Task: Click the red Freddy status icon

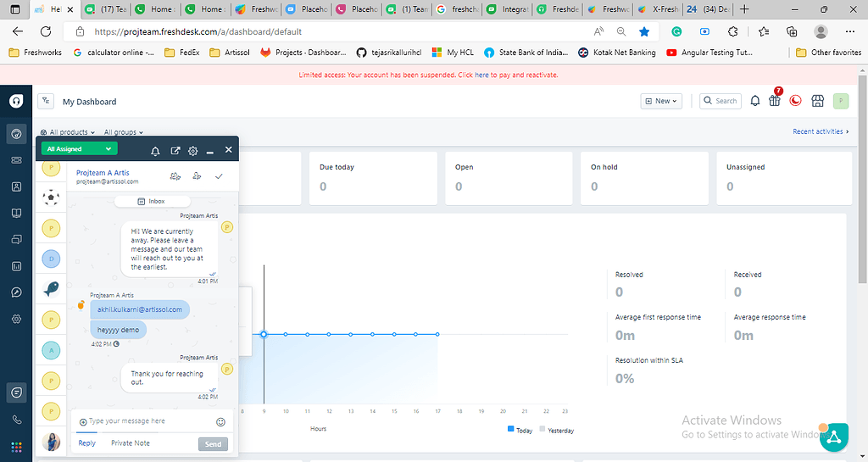Action: coord(795,101)
